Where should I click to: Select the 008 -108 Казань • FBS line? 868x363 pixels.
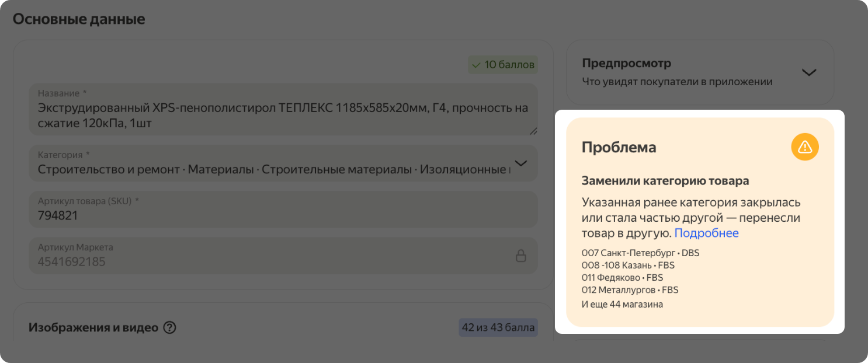(628, 266)
